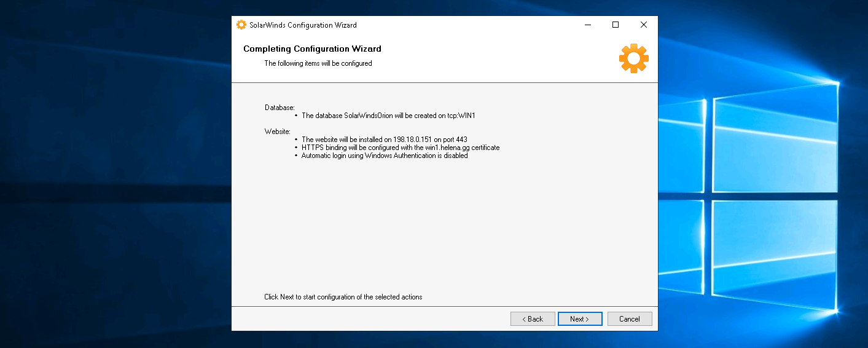
Task: Minimize the SolarWinds Configuration Wizard window
Action: [587, 25]
